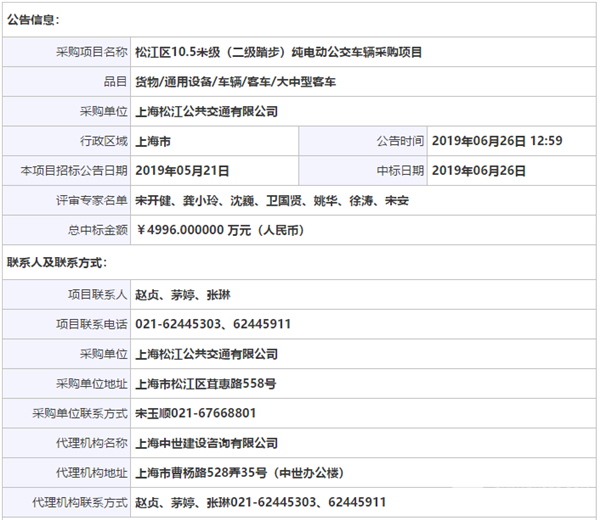
Task: Click the project name mentioning 纯电动公交车辆采购项目
Action: point(278,51)
